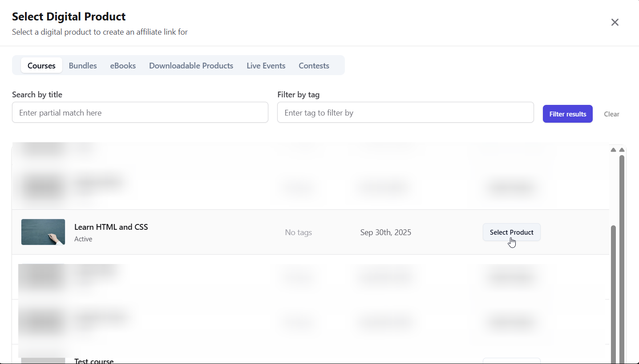The width and height of the screenshot is (639, 364).
Task: Click the outer right scroll-up arrow
Action: [x=622, y=150]
